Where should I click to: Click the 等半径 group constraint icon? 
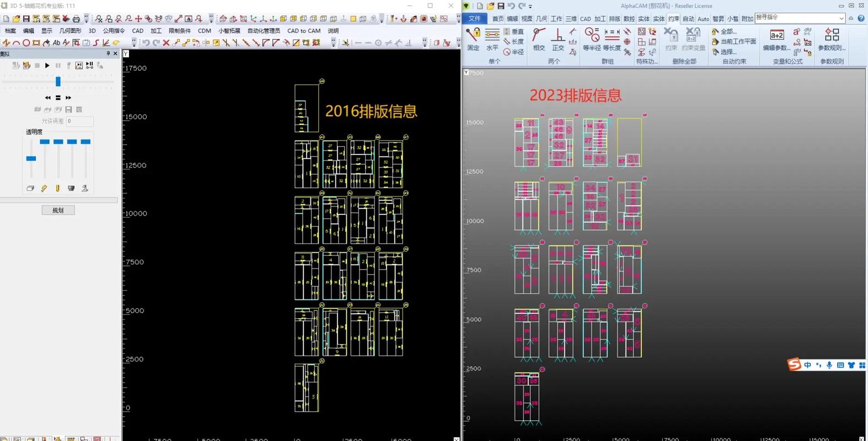[592, 39]
